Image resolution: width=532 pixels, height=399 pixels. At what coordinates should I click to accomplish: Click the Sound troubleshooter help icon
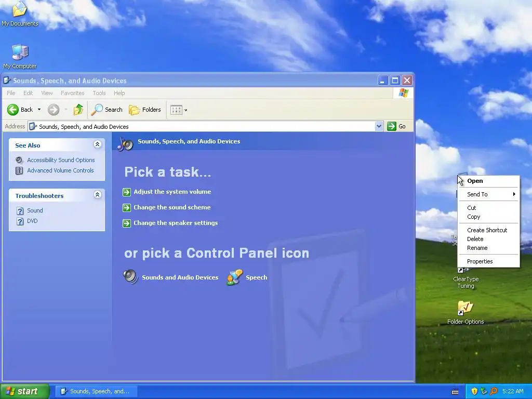point(20,211)
